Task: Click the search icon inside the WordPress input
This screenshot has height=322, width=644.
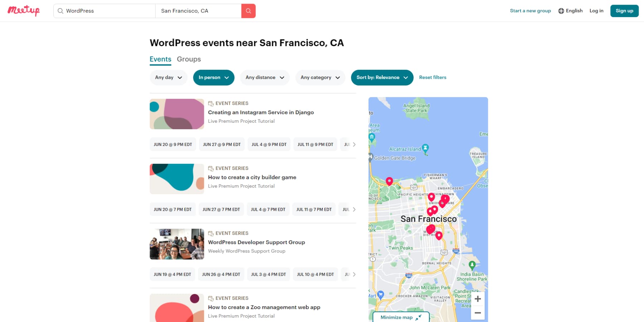Action: pos(60,11)
